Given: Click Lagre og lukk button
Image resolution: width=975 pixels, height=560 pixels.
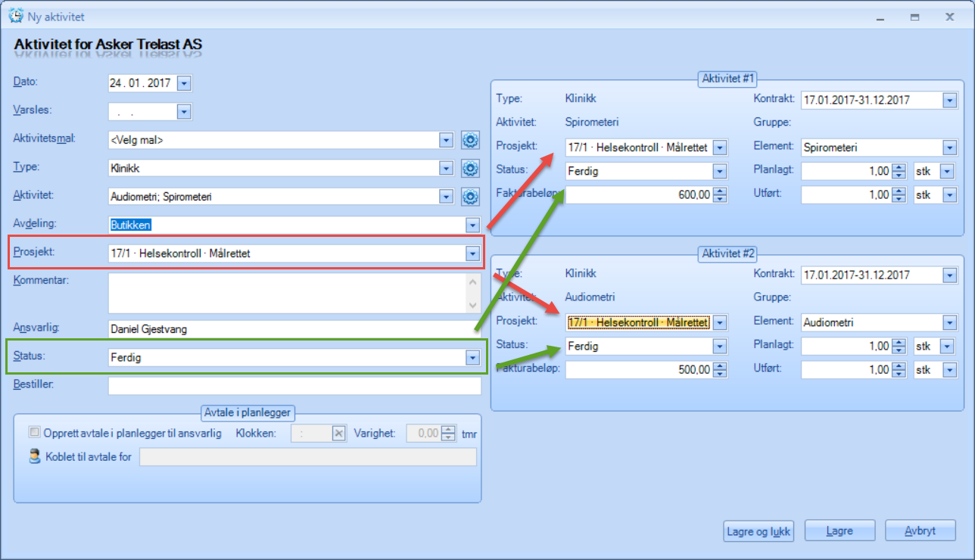Looking at the screenshot, I should pyautogui.click(x=758, y=530).
